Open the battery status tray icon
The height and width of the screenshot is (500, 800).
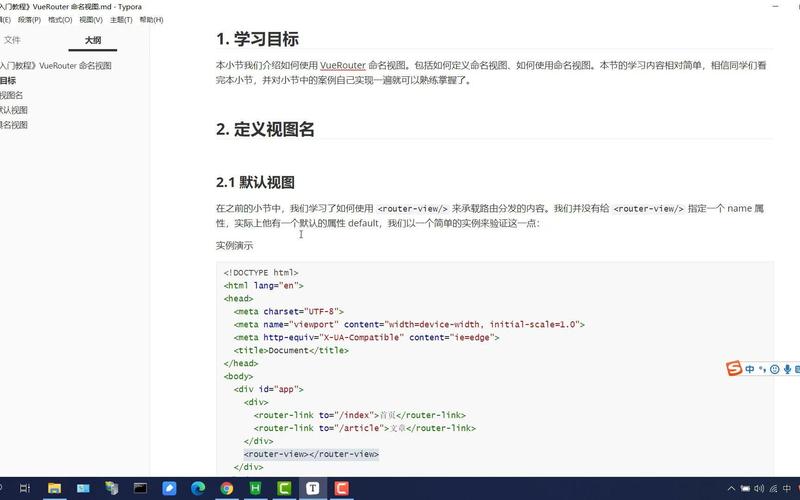(745, 489)
